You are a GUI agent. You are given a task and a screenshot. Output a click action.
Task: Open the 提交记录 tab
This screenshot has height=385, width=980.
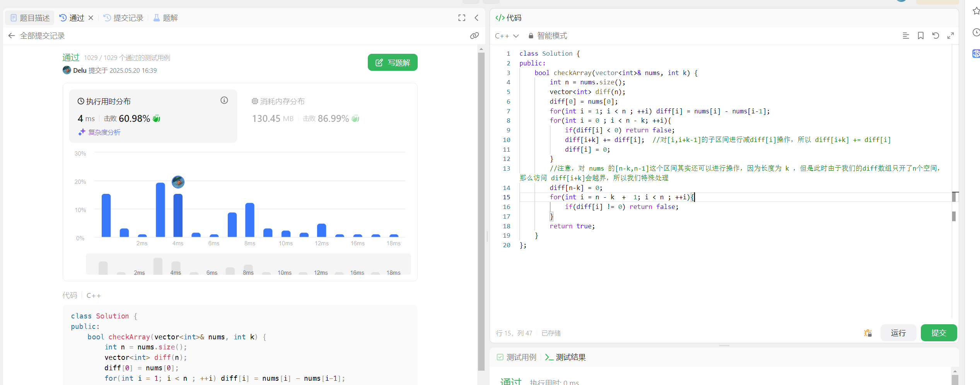pos(123,18)
